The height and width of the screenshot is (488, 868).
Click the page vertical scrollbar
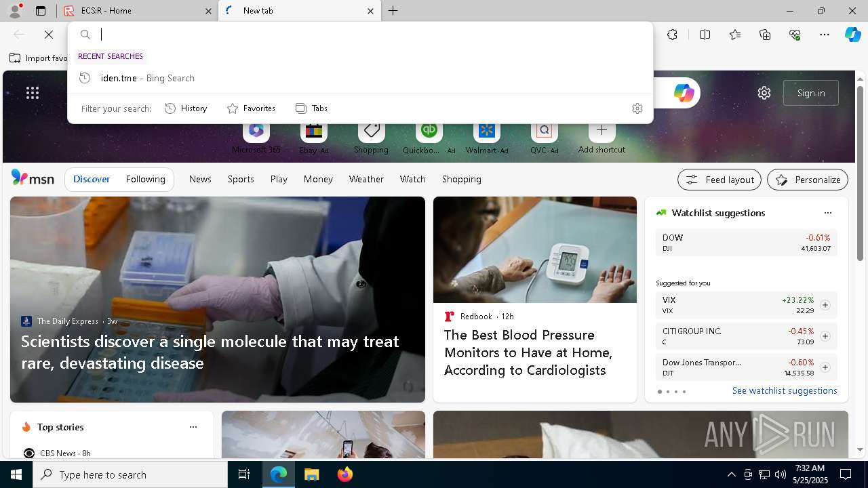pos(860,173)
